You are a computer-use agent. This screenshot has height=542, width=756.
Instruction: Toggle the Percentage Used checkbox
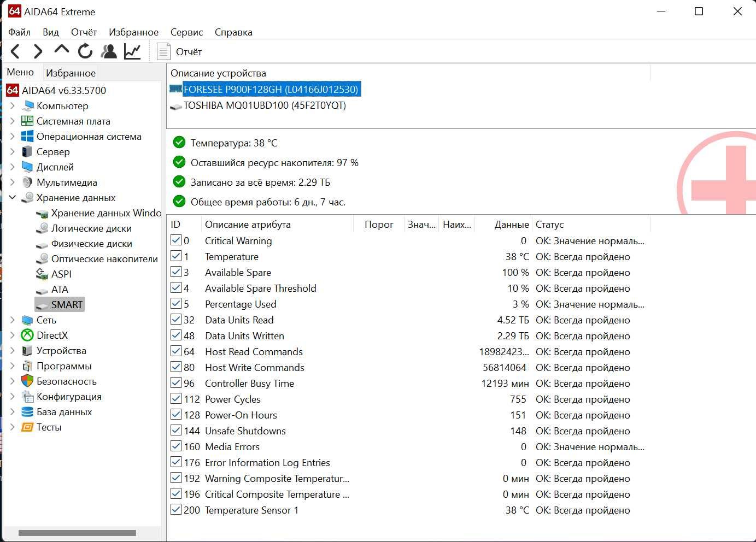tap(176, 303)
